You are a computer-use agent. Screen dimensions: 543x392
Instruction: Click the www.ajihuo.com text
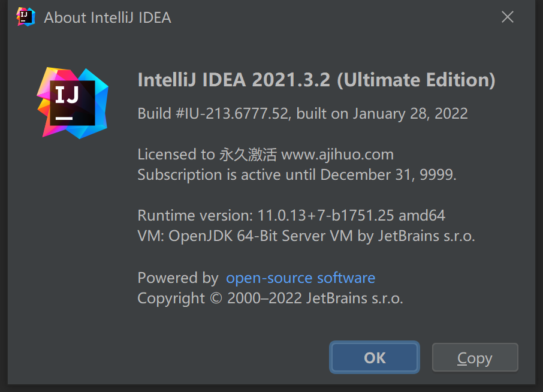click(x=337, y=155)
